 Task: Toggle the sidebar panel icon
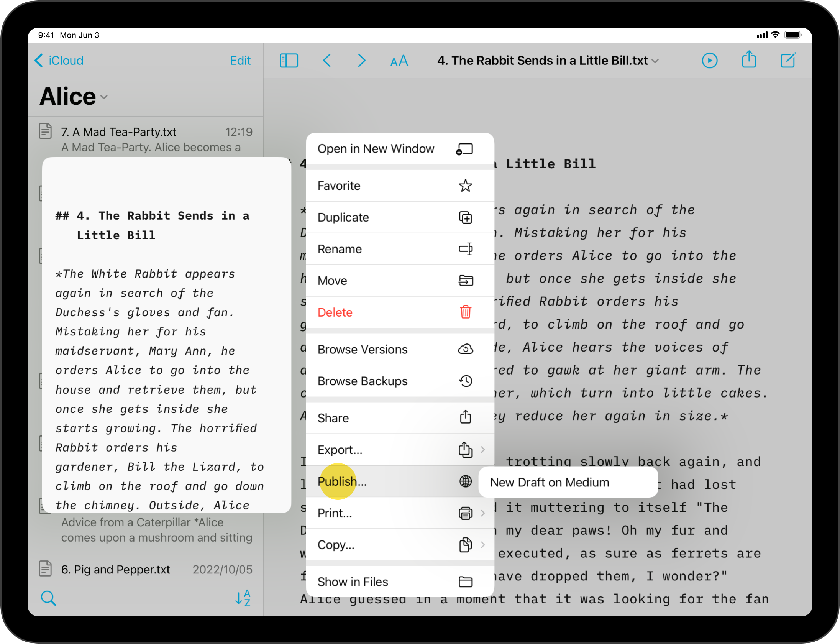tap(289, 61)
